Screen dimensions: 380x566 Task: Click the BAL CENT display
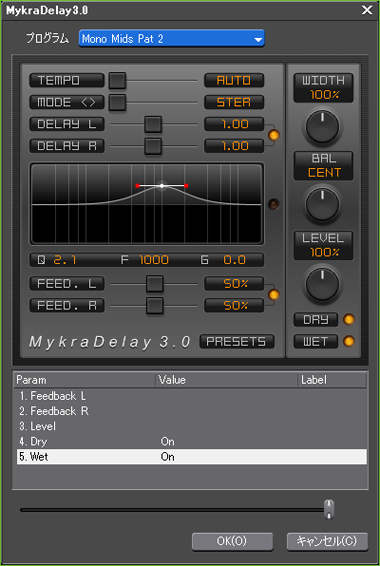[x=323, y=166]
